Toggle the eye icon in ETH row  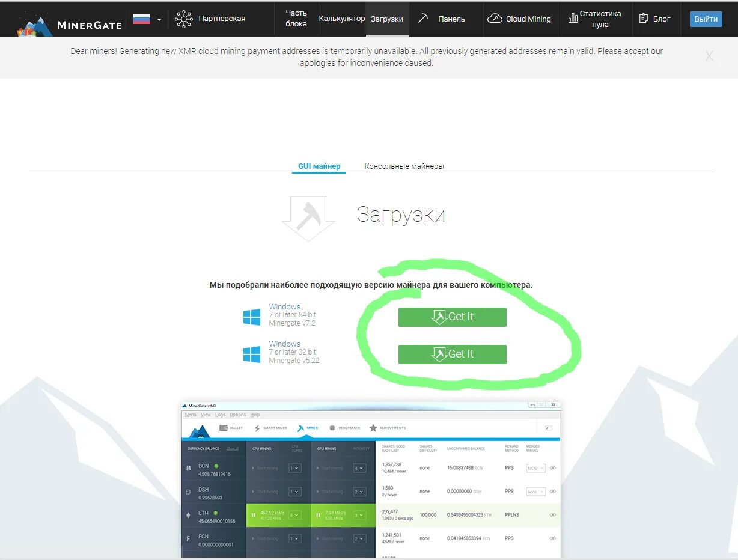(553, 515)
